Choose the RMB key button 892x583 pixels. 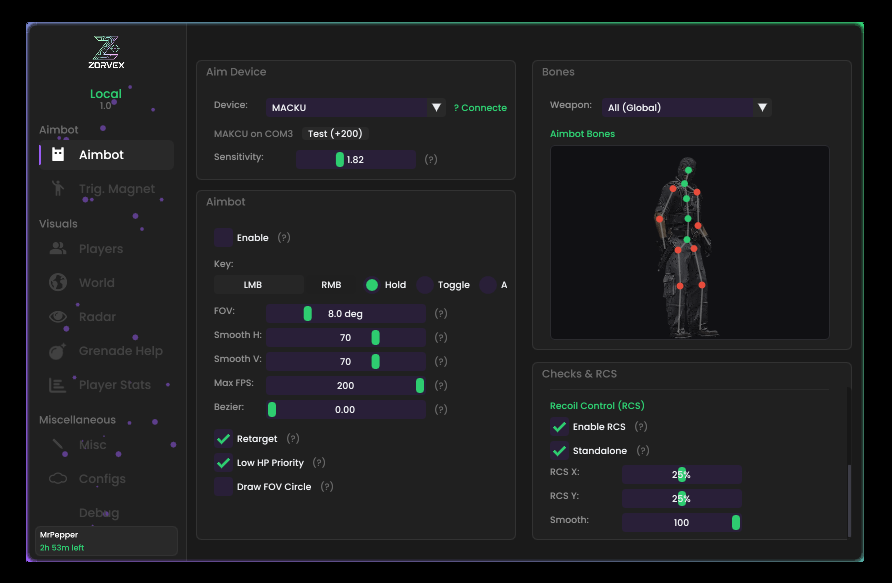[x=331, y=285]
